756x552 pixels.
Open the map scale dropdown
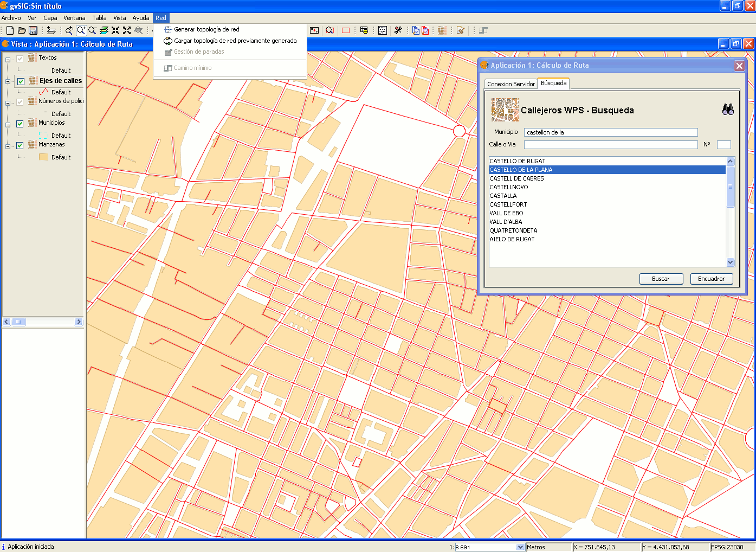(521, 547)
